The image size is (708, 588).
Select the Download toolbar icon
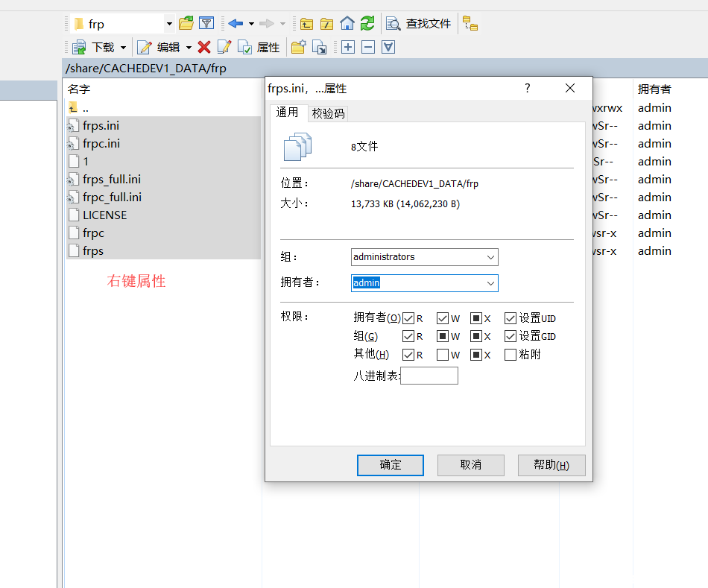79,46
